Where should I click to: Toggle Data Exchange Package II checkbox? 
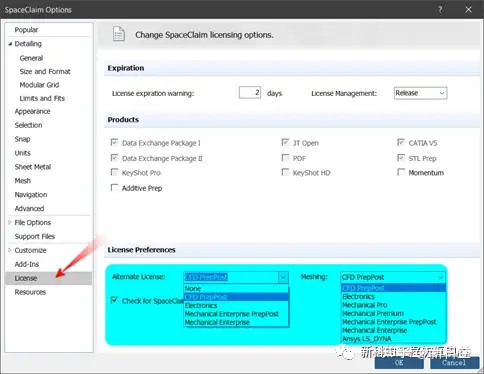[114, 158]
